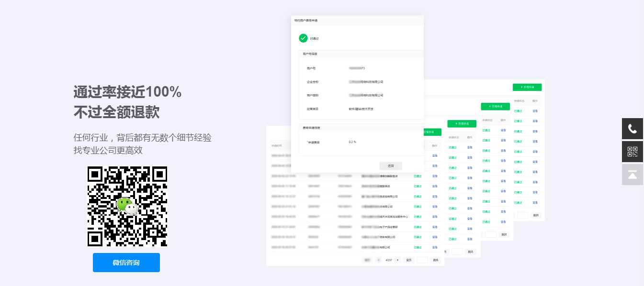
Task: Click 已通过 status in the 服装店 row
Action: coord(418,186)
